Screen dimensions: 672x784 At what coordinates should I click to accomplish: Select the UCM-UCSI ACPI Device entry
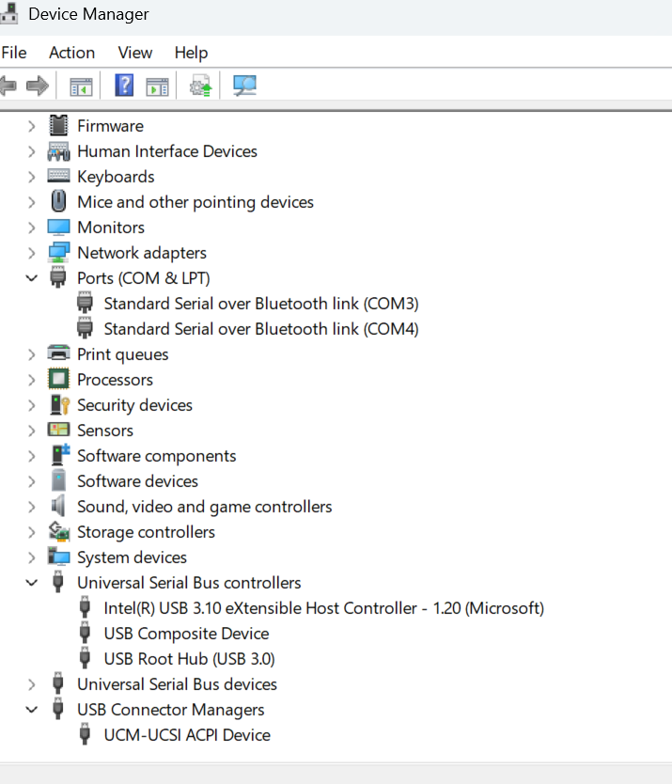187,735
